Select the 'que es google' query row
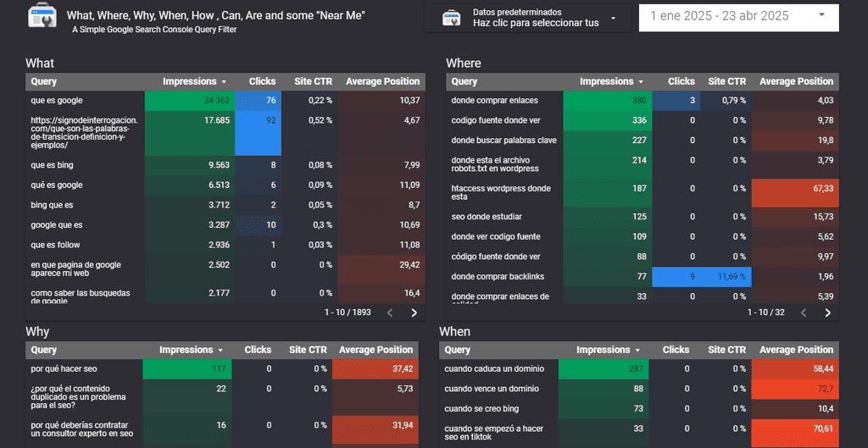Image resolution: width=868 pixels, height=448 pixels. tap(225, 101)
